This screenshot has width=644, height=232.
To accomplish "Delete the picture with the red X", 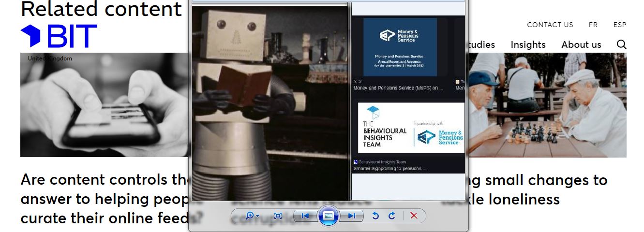I will (x=414, y=216).
